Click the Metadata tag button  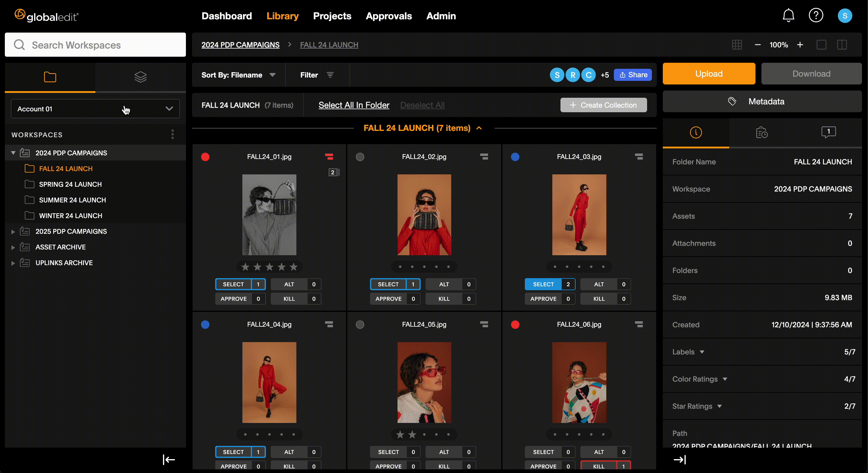(x=762, y=101)
